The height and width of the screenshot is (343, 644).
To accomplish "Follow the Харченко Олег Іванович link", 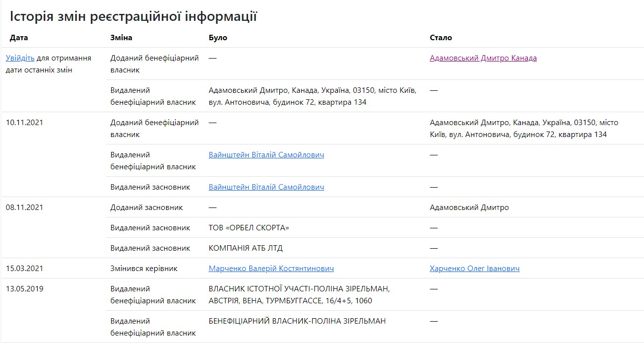I will click(x=474, y=269).
